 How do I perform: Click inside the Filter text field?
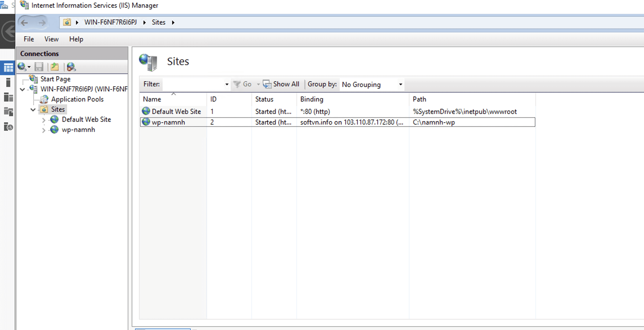coord(193,84)
